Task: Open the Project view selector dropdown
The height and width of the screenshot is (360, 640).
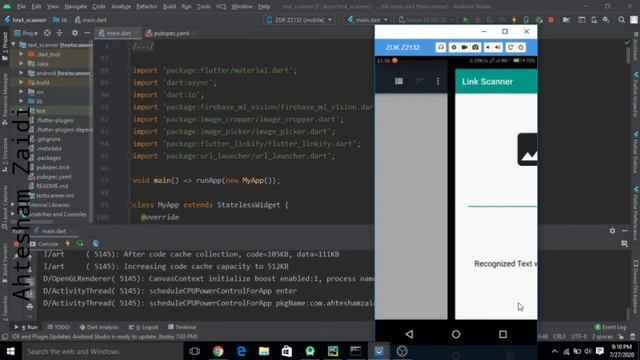Action: tap(26, 33)
